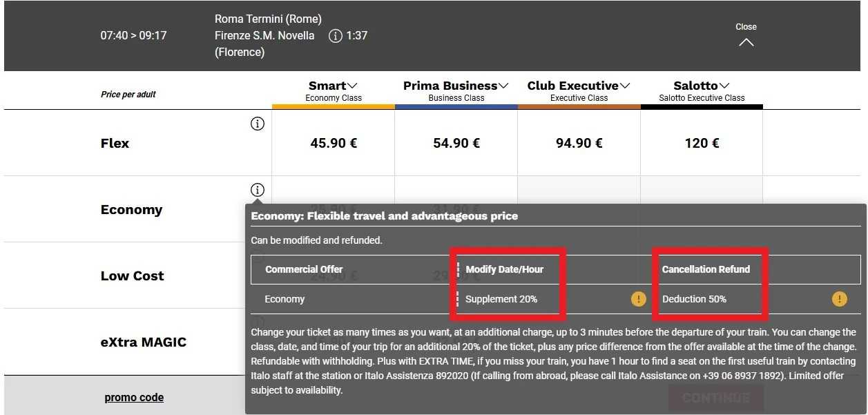This screenshot has width=868, height=415.
Task: Collapse details with the Close chevron
Action: (746, 42)
